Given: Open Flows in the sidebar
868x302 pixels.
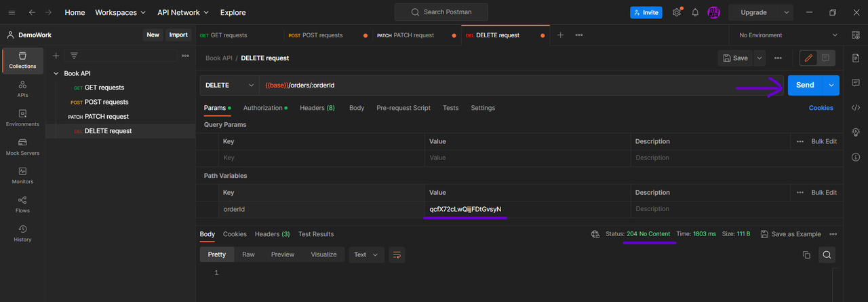Looking at the screenshot, I should coord(22,204).
